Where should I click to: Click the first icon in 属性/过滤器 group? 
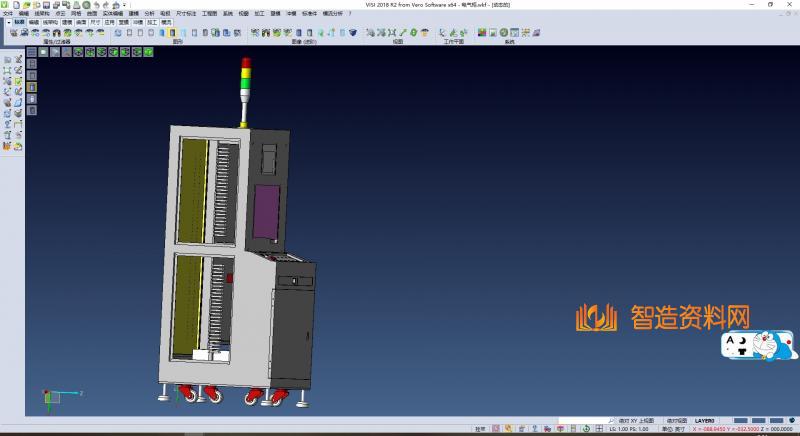[13, 33]
